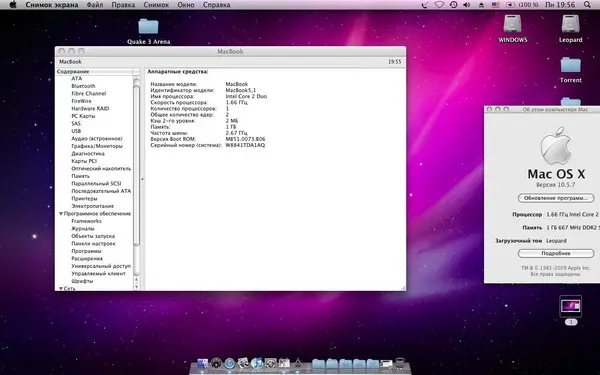This screenshot has width=600, height=375.
Task: Click the serial number W8841TDA1AQ
Action: [245, 145]
